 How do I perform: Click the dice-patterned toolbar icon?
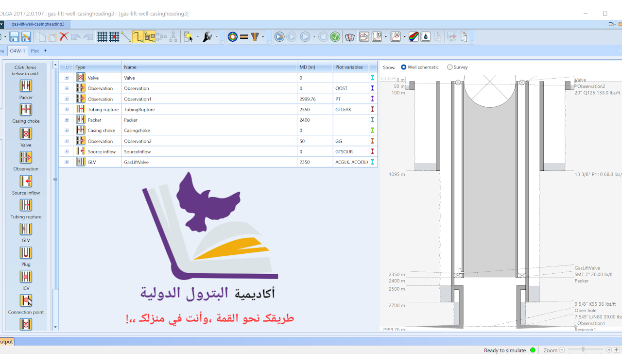(x=350, y=37)
